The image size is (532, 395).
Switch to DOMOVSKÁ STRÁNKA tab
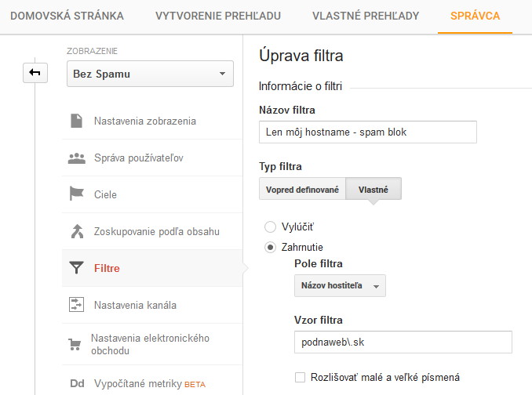(x=67, y=16)
